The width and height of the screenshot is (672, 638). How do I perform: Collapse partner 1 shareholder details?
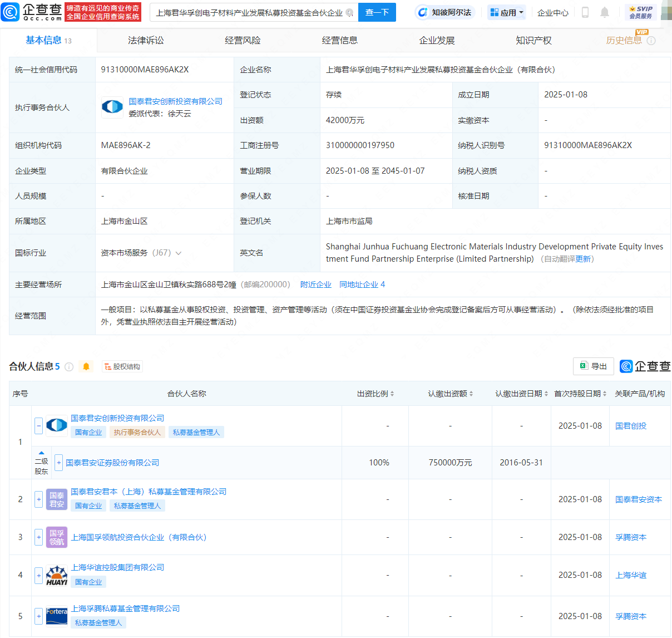coord(39,426)
